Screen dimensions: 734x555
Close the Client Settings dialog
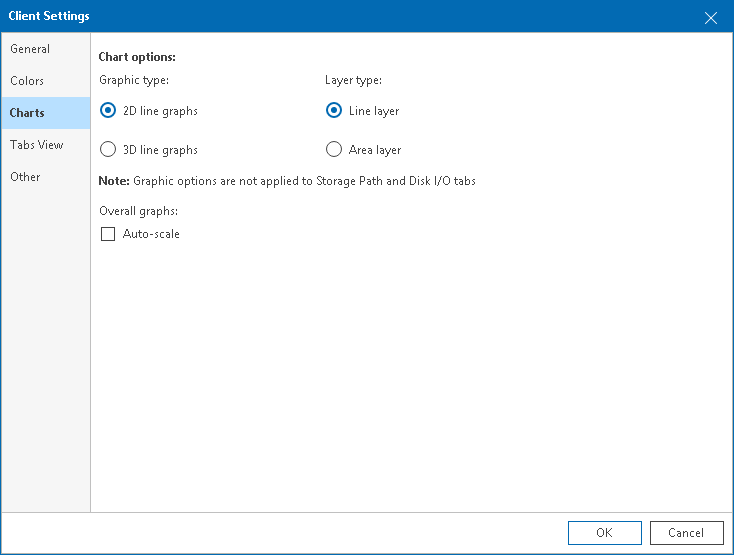pyautogui.click(x=711, y=17)
